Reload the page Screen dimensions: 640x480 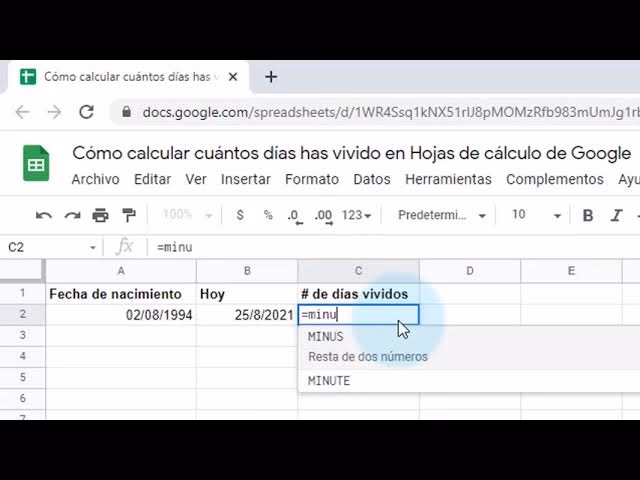pyautogui.click(x=86, y=112)
